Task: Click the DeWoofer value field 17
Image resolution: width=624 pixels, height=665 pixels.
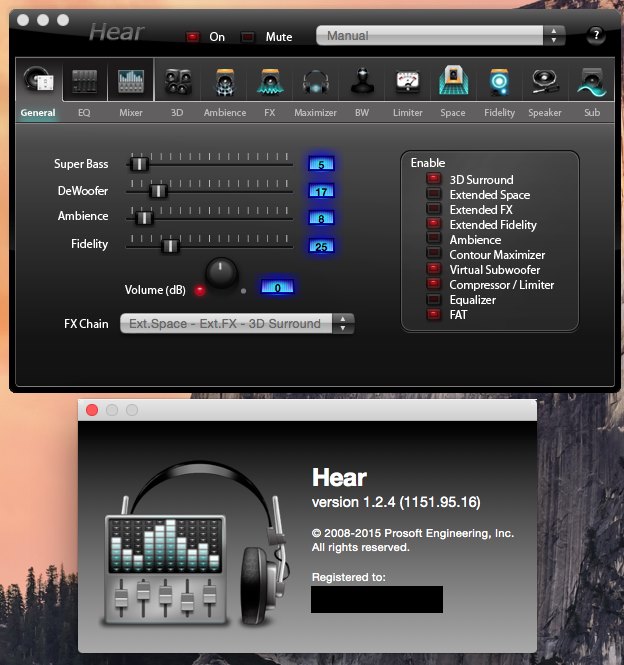Action: tap(321, 191)
